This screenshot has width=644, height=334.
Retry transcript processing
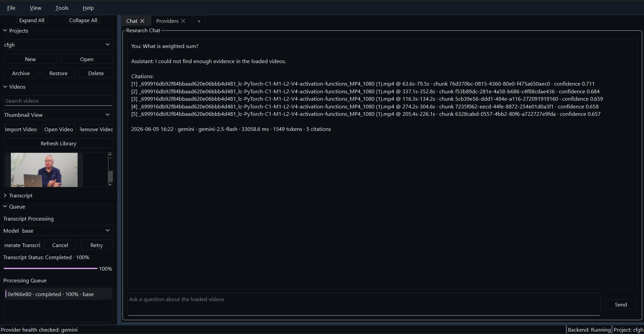[97, 245]
